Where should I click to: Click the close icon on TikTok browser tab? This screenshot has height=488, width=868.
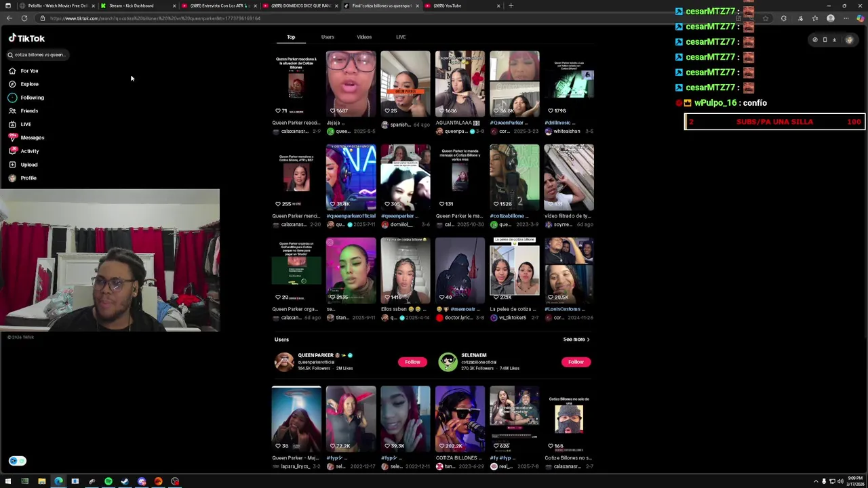coord(418,5)
